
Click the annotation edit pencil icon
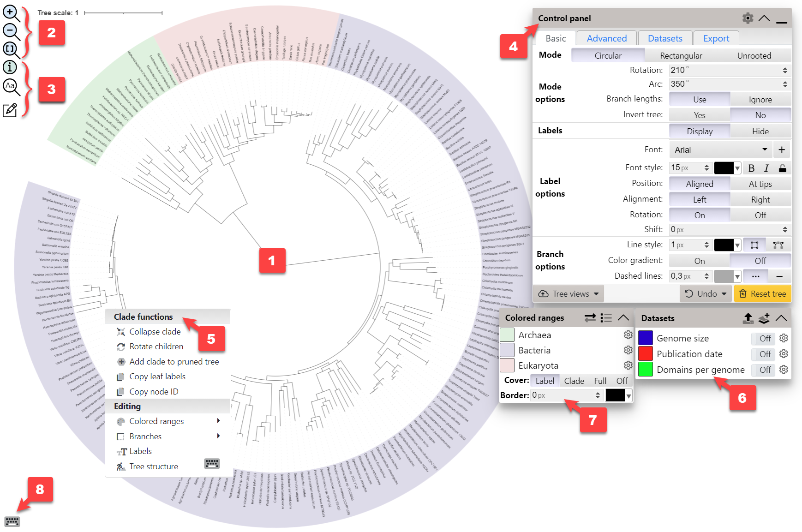tap(10, 110)
